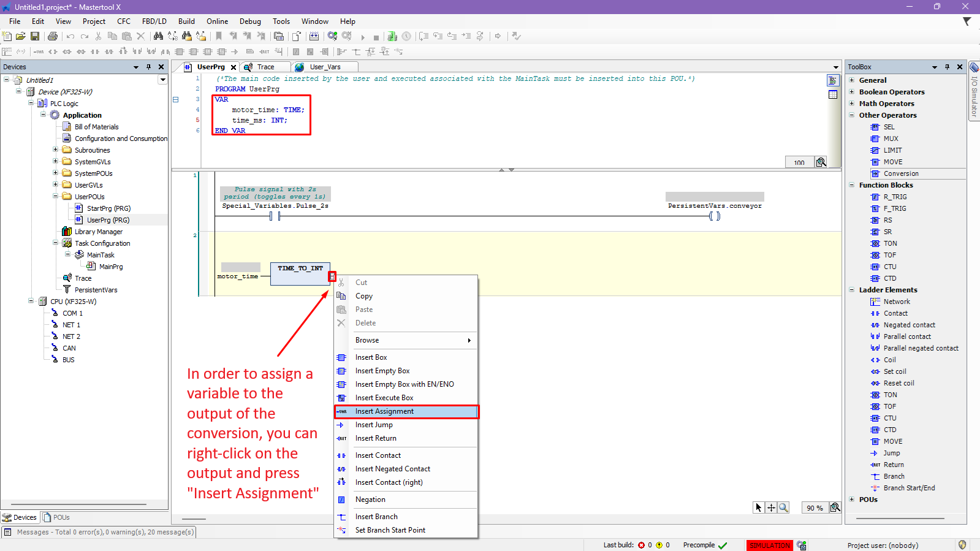
Task: Pick the Negated contact ladder element
Action: coord(909,325)
